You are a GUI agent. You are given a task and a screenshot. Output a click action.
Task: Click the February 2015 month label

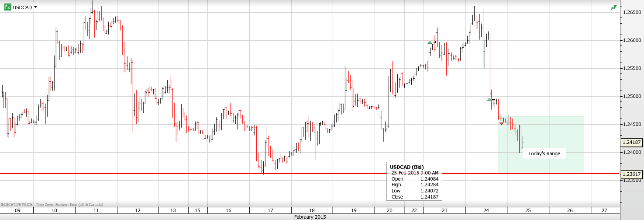[310, 217]
